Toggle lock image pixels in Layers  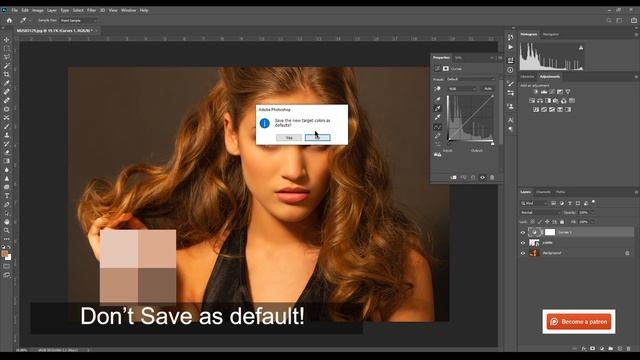[x=540, y=222]
